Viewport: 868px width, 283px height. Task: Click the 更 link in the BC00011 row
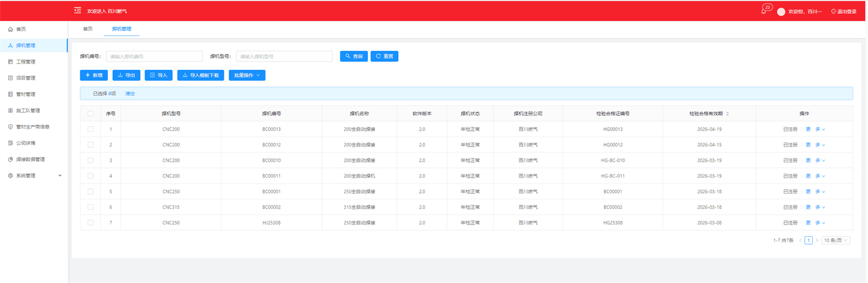[x=808, y=176]
